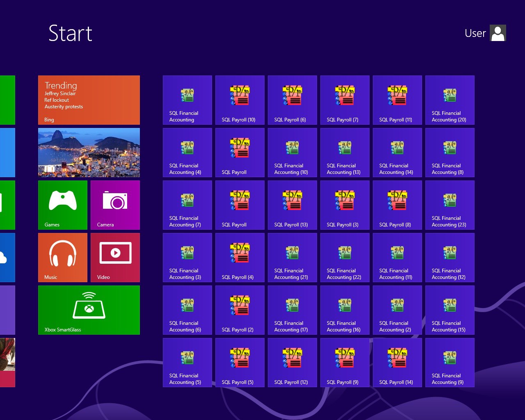Viewport: 525px width, 420px height.
Task: Open SQL Financial Accounting (9) tile
Action: (x=450, y=363)
